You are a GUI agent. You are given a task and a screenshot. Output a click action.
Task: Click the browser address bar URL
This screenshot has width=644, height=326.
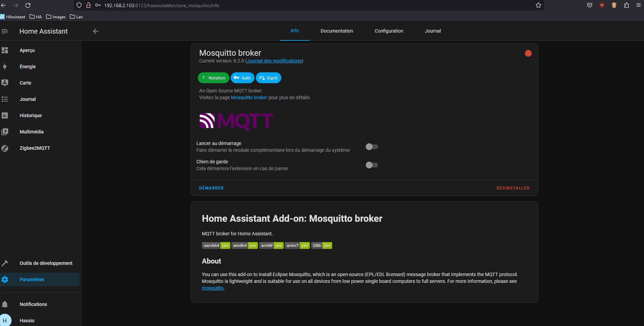162,5
